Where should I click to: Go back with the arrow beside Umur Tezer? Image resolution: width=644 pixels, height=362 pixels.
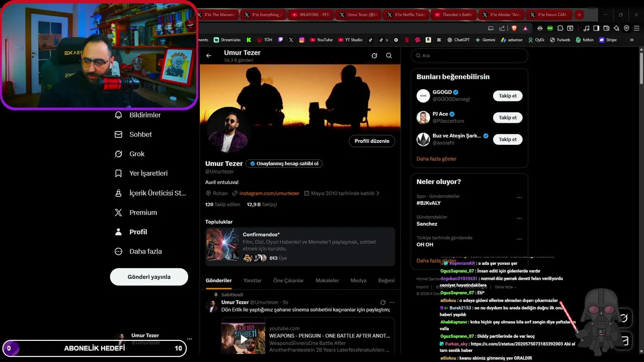coord(209,56)
